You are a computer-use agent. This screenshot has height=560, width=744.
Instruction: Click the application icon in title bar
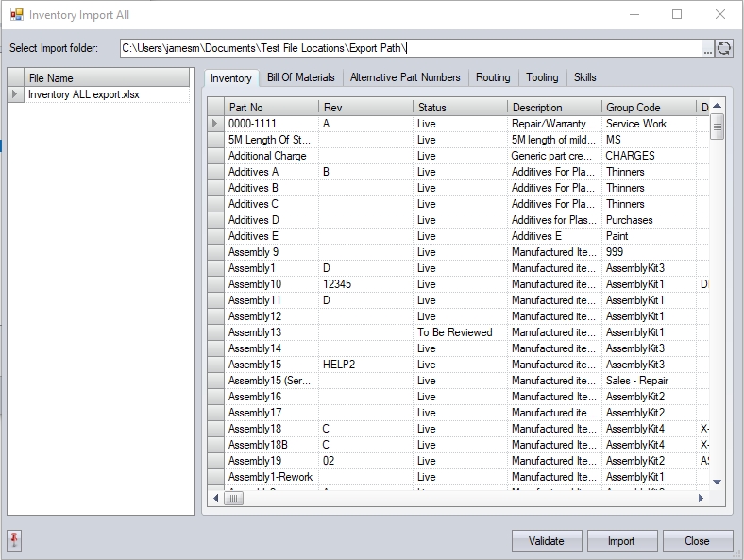(x=16, y=15)
